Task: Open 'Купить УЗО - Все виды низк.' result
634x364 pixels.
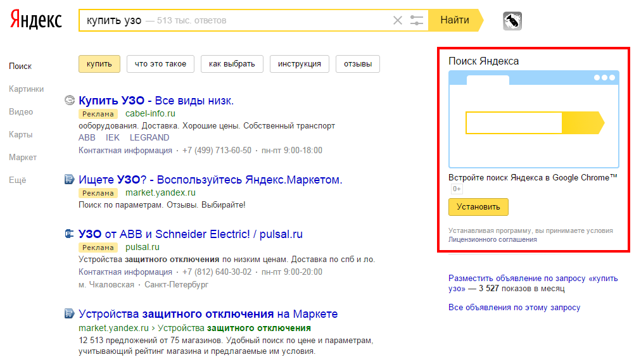Action: (x=156, y=101)
